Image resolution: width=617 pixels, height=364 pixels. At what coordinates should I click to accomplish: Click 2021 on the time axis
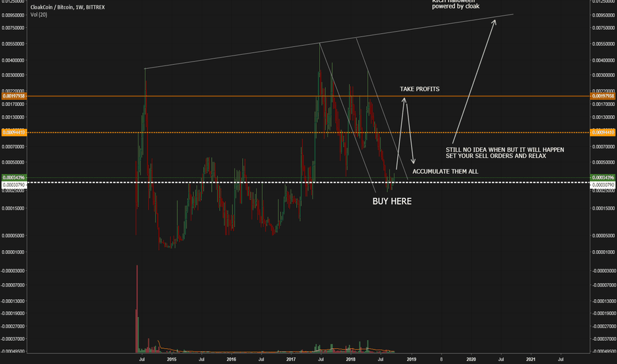[531, 359]
